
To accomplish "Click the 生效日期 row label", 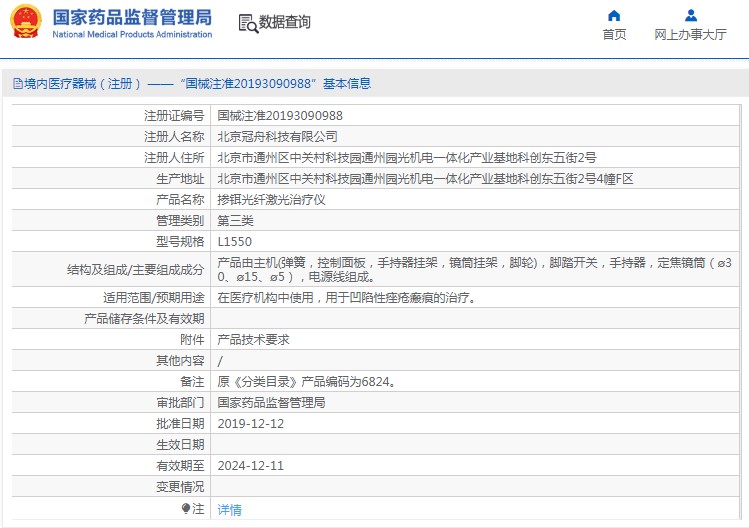I will click(x=180, y=445).
